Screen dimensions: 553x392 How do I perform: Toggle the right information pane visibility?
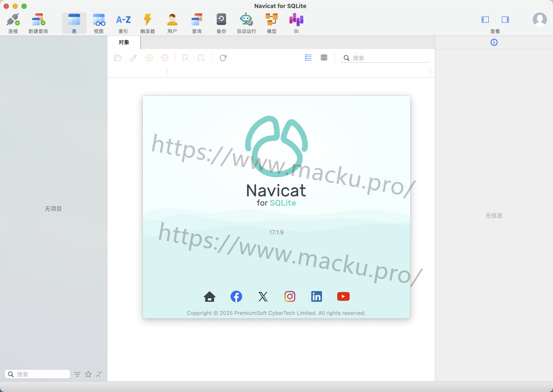coord(505,20)
